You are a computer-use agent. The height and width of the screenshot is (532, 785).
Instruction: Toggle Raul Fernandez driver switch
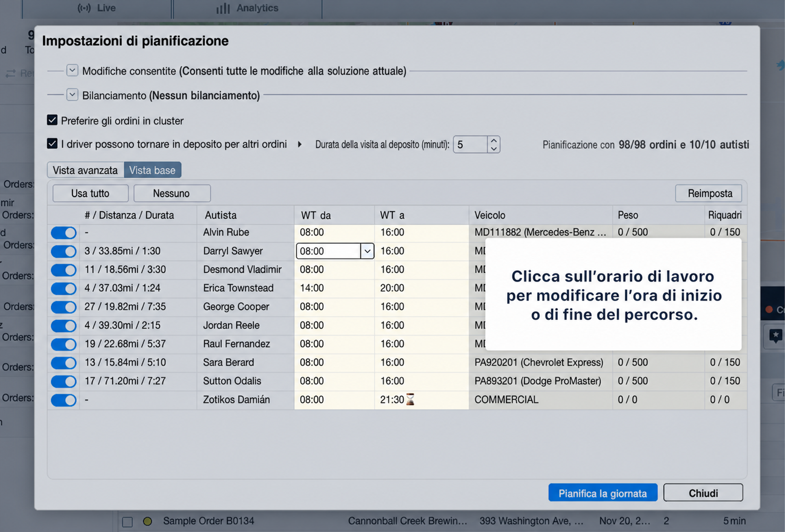pos(64,344)
